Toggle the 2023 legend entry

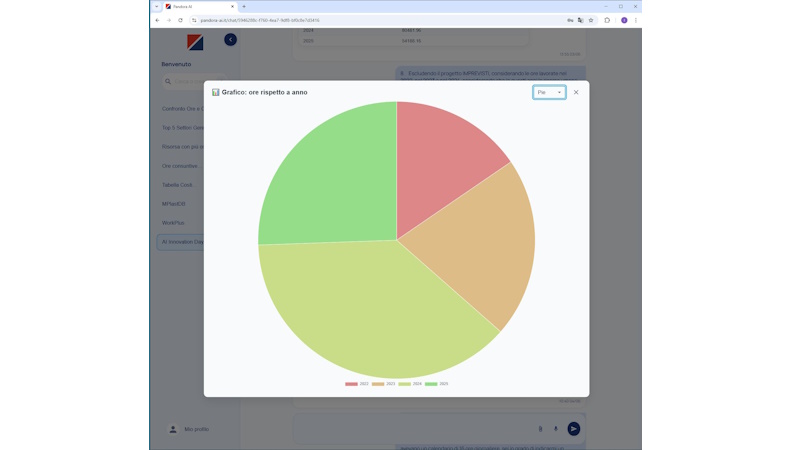pyautogui.click(x=384, y=384)
